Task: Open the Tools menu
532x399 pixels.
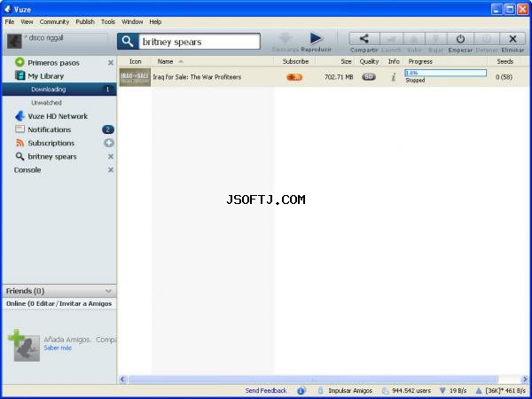Action: [108, 21]
